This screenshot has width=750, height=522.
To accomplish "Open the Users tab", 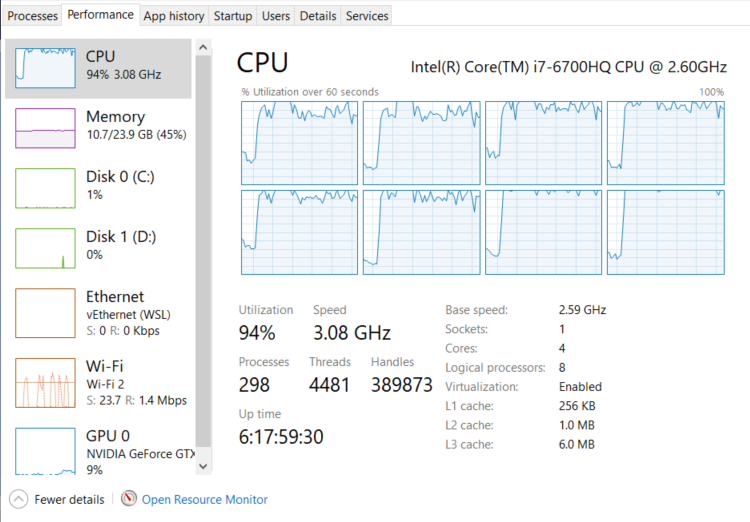I will [x=276, y=16].
